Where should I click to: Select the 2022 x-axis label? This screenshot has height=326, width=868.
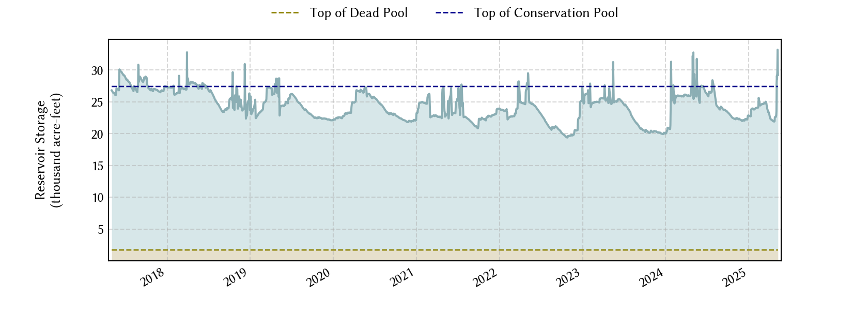(485, 278)
